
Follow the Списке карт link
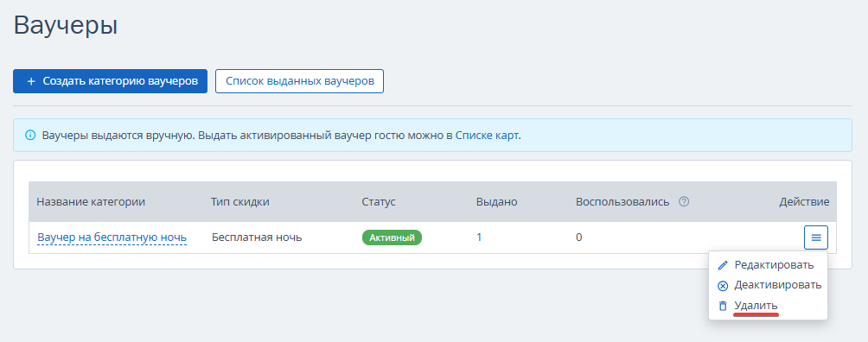[487, 135]
